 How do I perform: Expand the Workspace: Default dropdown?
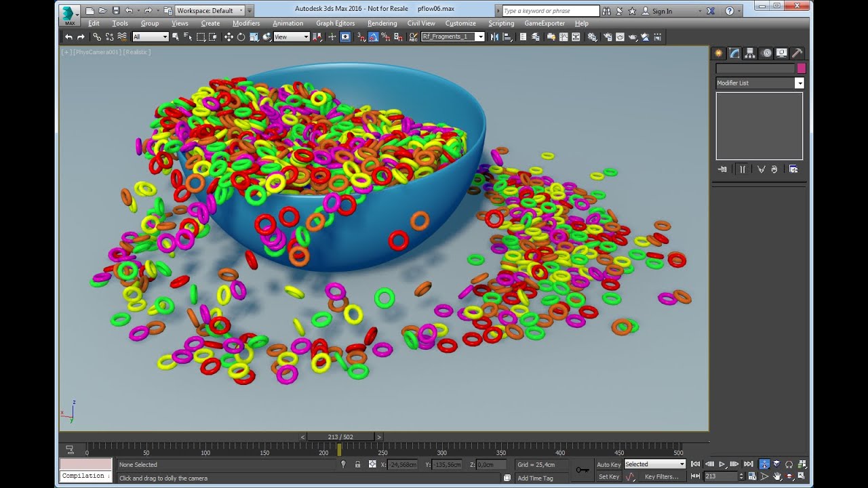coord(210,11)
